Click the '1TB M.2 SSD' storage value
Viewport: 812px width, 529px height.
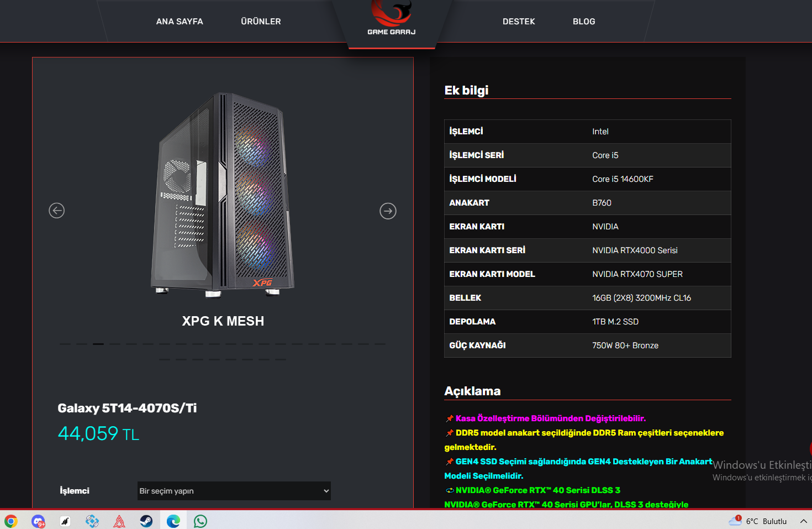click(x=615, y=322)
